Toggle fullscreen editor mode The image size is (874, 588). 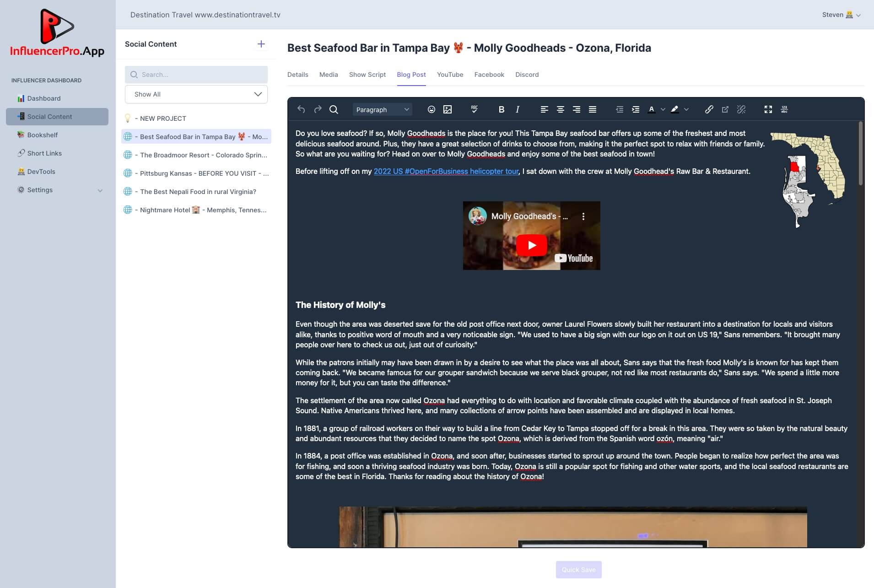pos(768,109)
